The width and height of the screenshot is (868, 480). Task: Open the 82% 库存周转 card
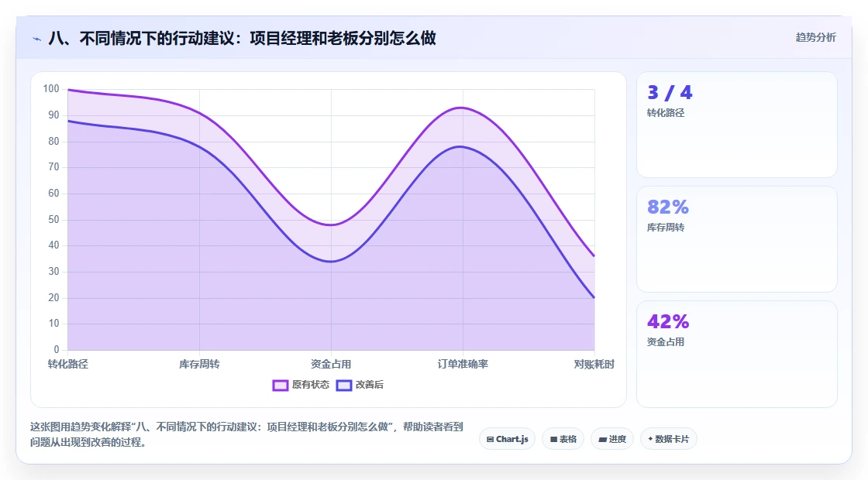coord(737,239)
